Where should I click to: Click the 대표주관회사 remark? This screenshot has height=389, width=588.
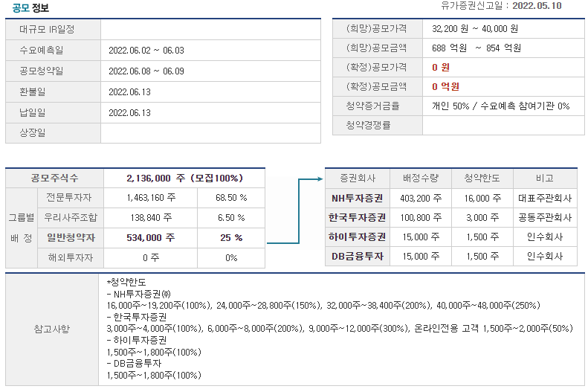(x=545, y=198)
